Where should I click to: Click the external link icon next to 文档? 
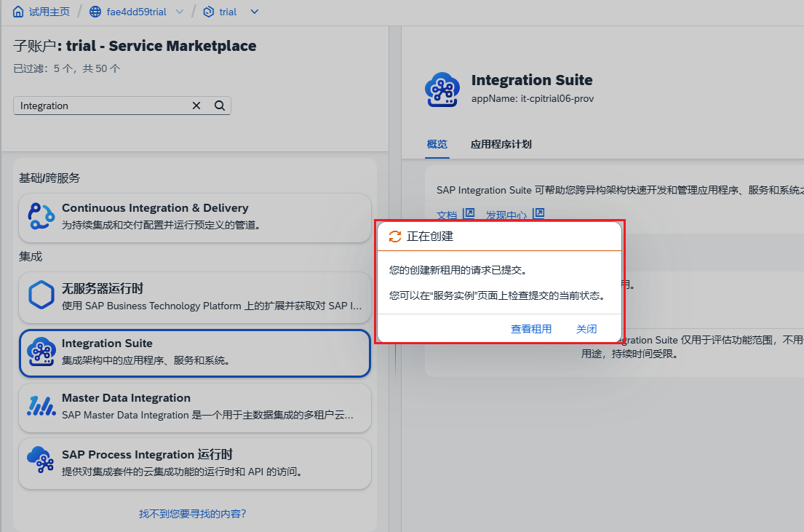[469, 214]
